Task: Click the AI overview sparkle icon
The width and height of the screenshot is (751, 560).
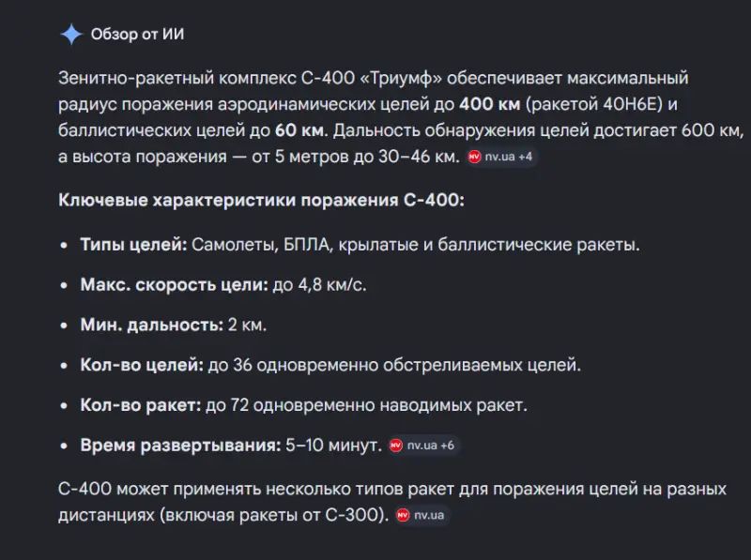Action: (x=71, y=35)
